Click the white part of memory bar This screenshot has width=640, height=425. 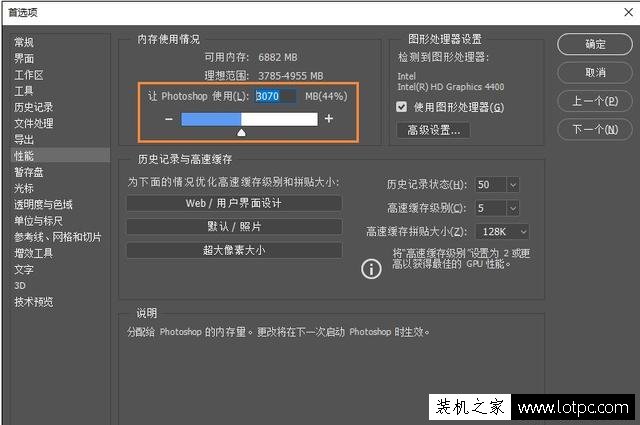279,119
